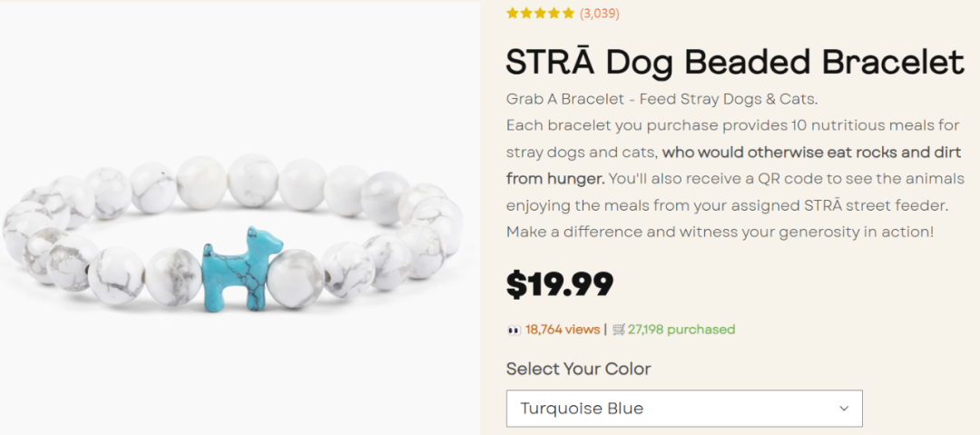Click the shopping cart icon beside purchased

619,330
